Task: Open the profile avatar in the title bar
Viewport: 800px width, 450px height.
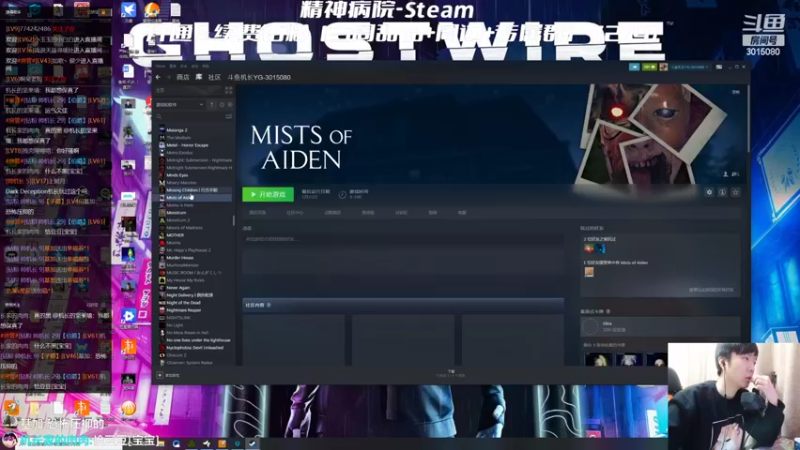Action: (x=663, y=67)
